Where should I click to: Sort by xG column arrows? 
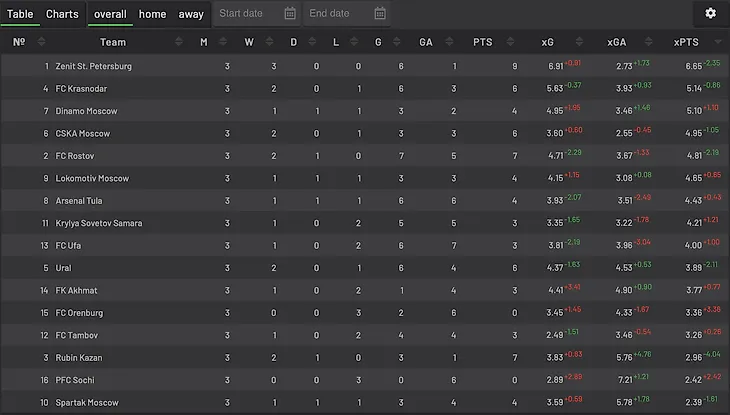coord(579,42)
